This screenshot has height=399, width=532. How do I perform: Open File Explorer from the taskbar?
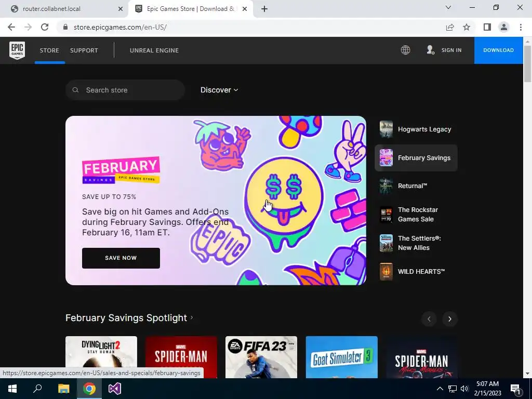point(63,389)
